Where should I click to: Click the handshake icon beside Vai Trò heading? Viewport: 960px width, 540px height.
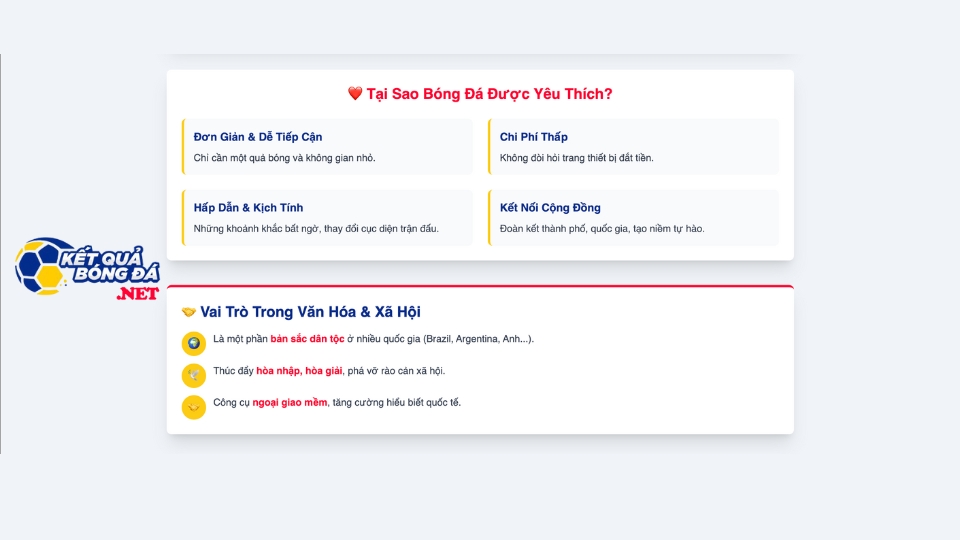[189, 312]
